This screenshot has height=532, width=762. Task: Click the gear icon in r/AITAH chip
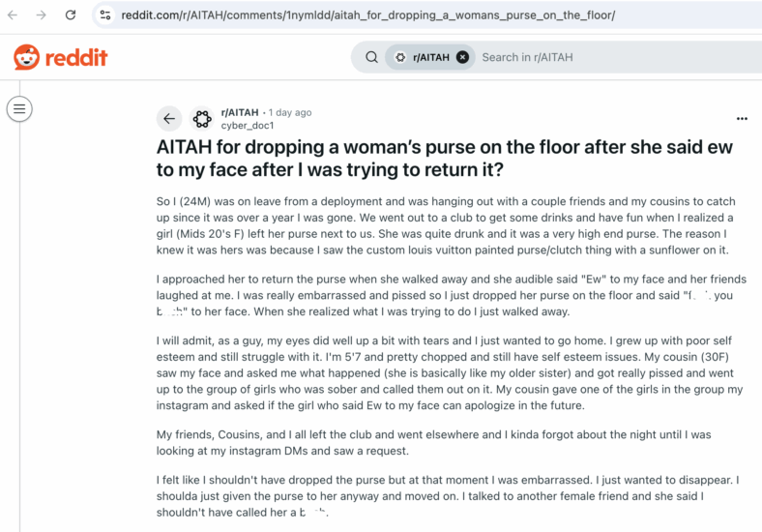click(400, 57)
